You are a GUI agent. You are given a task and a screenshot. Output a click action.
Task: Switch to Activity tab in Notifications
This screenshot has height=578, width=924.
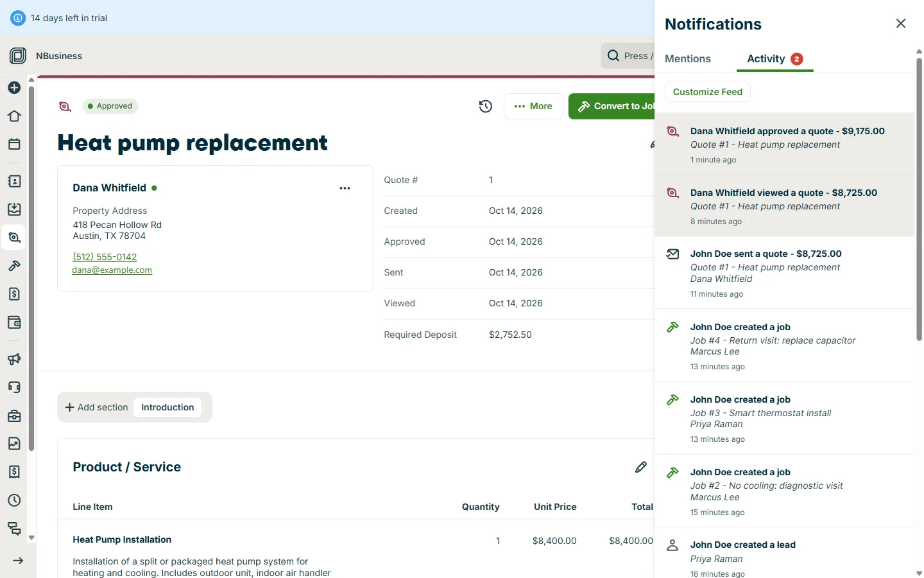pos(774,58)
